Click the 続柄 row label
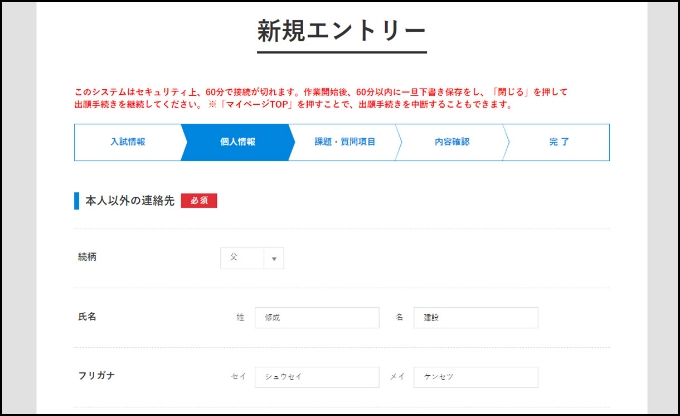This screenshot has width=680, height=416. (88, 257)
